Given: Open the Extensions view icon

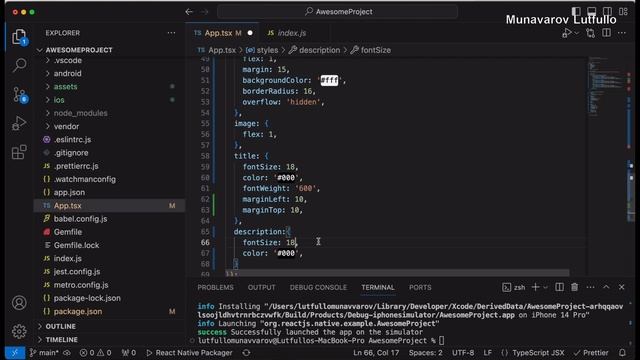Looking at the screenshot, I should click(x=19, y=152).
